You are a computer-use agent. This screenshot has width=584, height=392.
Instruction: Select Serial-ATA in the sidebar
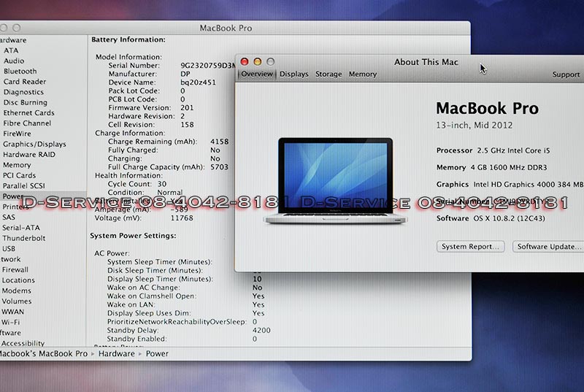pyautogui.click(x=21, y=228)
